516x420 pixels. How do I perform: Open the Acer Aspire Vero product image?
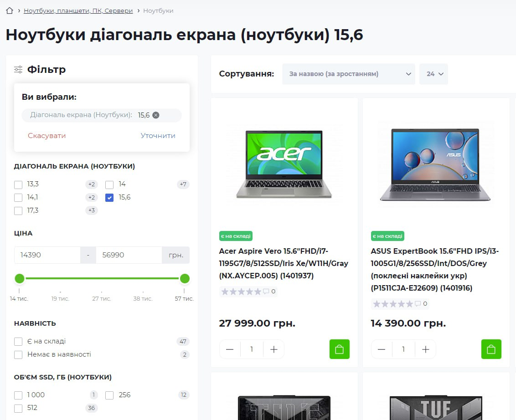coord(284,165)
